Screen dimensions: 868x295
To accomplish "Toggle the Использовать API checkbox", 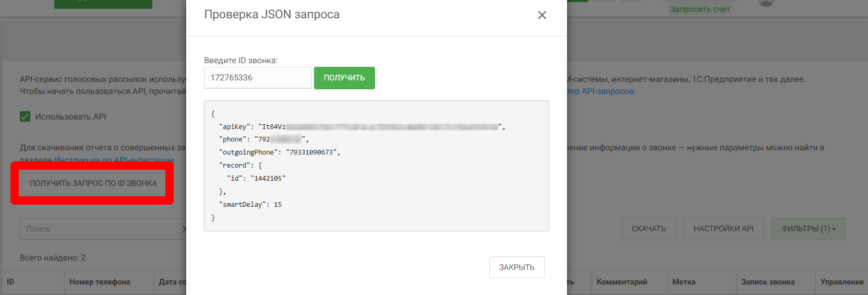I will 25,117.
